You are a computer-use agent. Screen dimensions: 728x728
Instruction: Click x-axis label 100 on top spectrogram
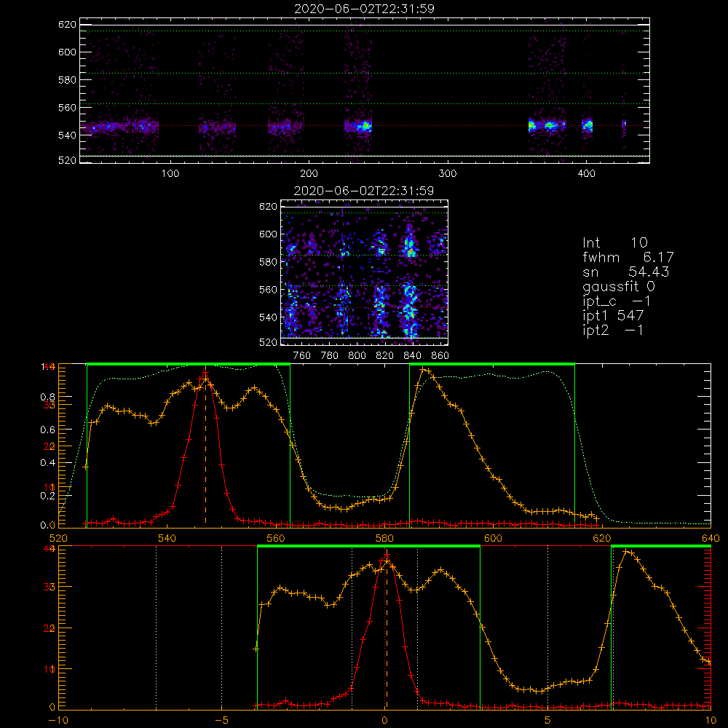170,174
